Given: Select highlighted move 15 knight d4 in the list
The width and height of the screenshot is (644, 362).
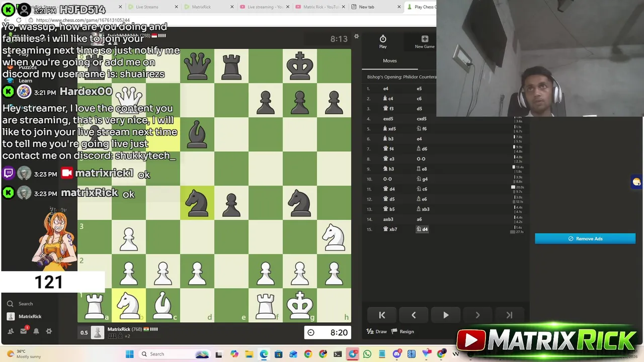Looking at the screenshot, I should point(422,229).
